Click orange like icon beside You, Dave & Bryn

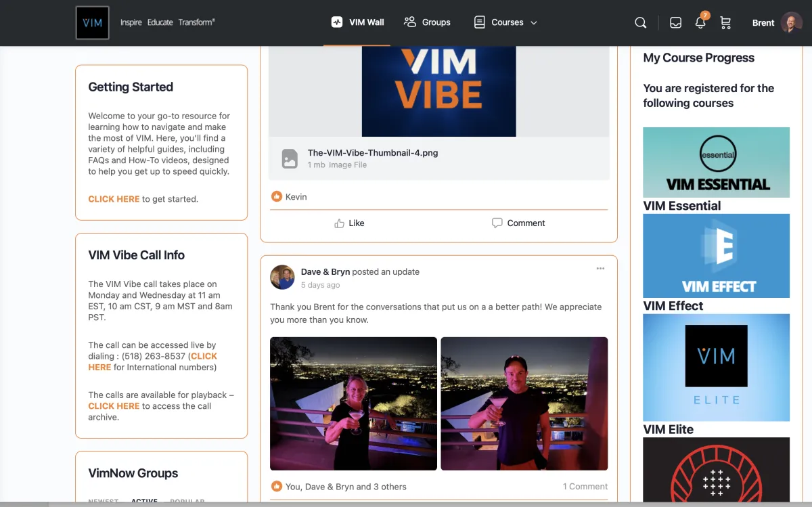click(x=276, y=486)
